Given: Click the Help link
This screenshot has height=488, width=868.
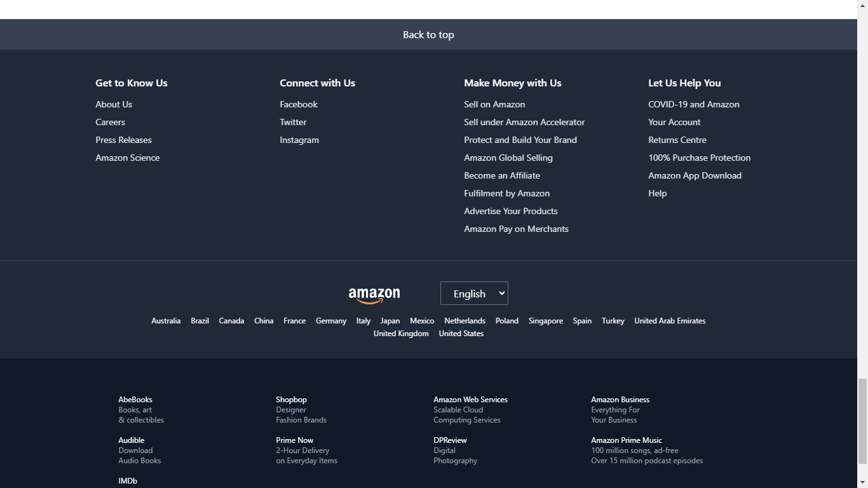Looking at the screenshot, I should tap(657, 193).
